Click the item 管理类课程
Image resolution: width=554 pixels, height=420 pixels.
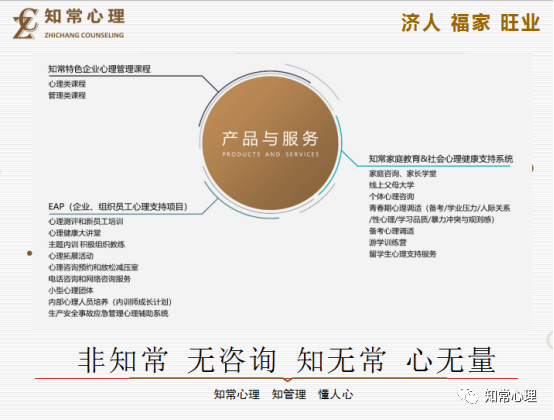coord(67,95)
